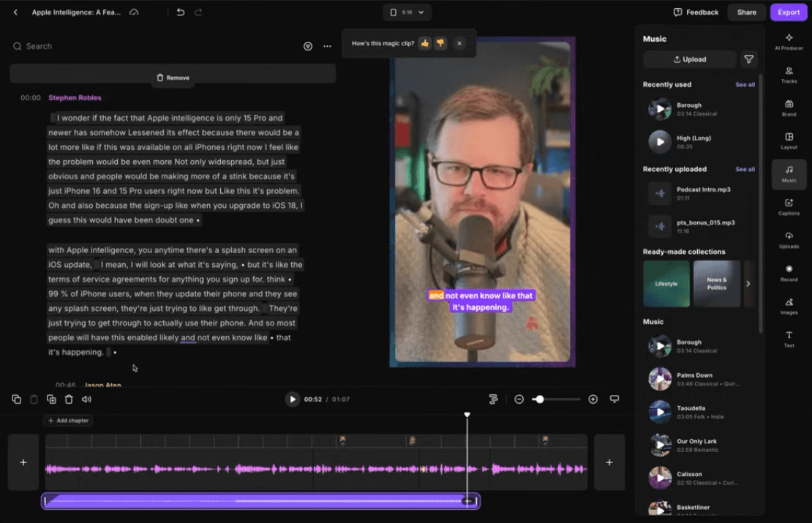Give thumbs up to magic clip

coord(424,43)
